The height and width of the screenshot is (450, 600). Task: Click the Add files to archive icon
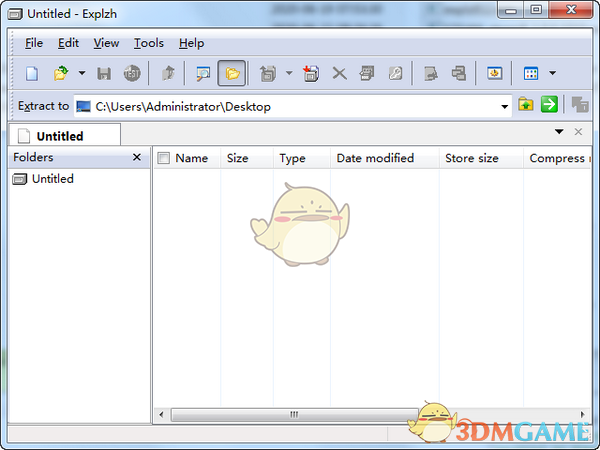(x=311, y=73)
